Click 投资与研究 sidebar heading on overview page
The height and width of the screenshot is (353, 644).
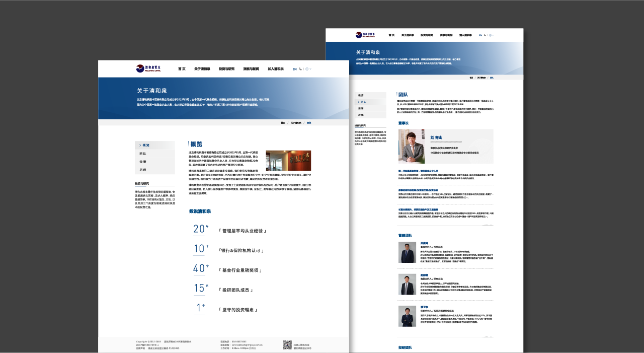(x=142, y=184)
